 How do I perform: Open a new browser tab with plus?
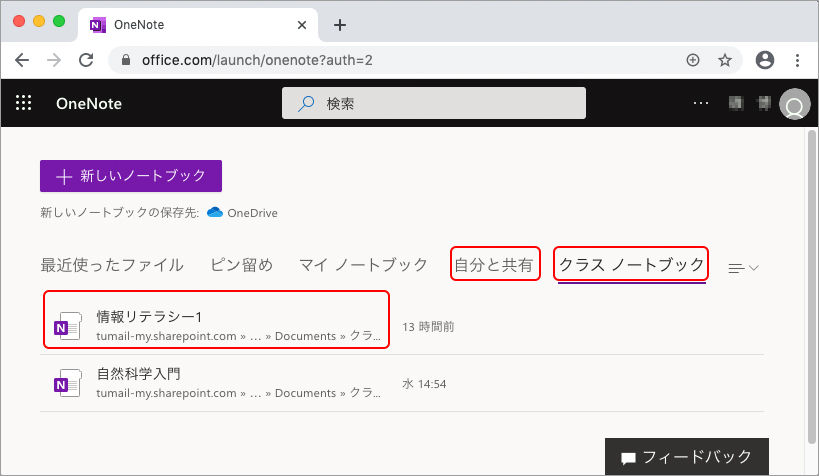[x=339, y=25]
